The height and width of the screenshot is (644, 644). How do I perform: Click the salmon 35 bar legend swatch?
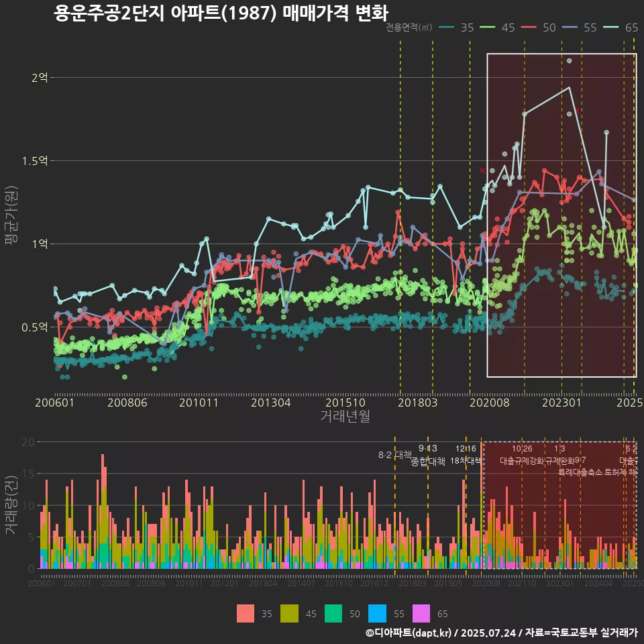point(246,614)
